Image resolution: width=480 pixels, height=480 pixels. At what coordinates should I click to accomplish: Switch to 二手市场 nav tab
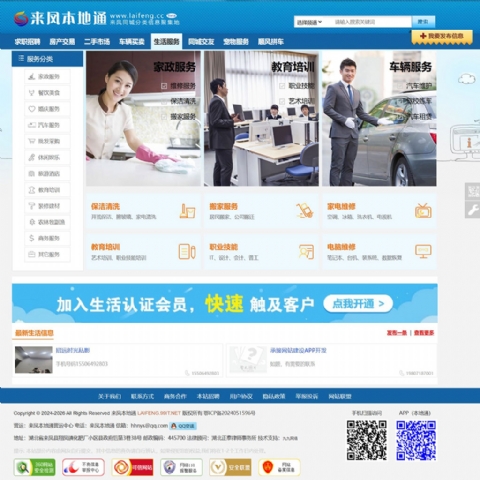[x=97, y=42]
